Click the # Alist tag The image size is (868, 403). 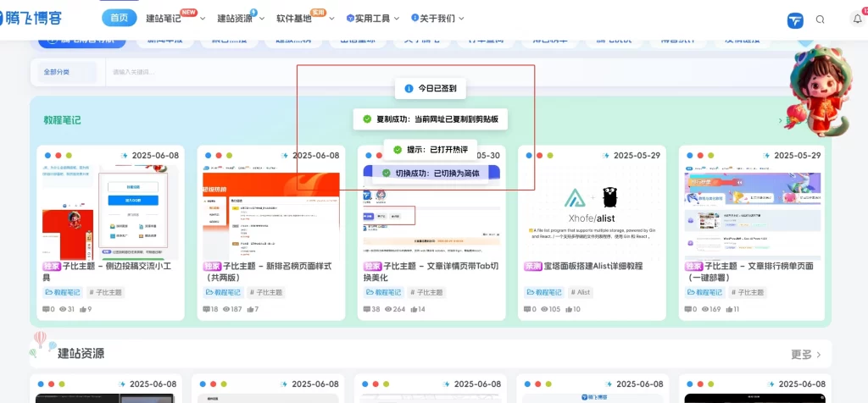click(x=580, y=292)
